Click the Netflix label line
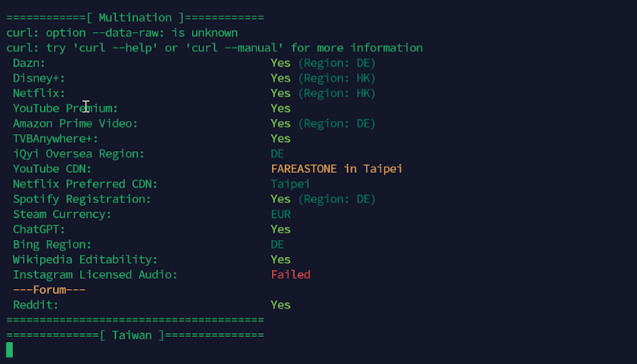 click(x=39, y=93)
